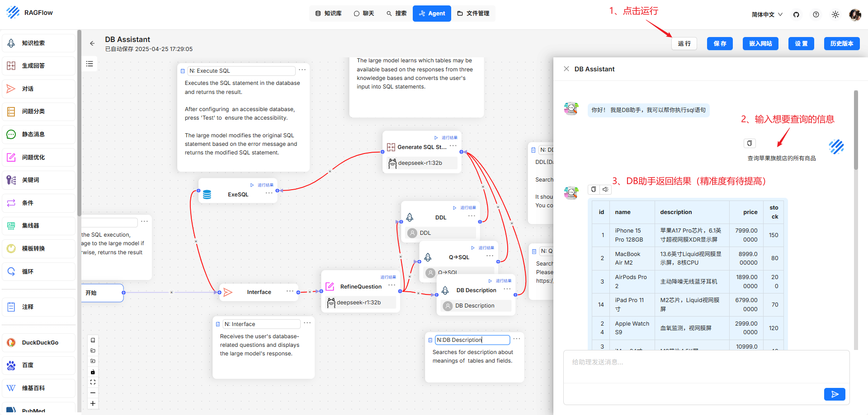The width and height of the screenshot is (868, 415).
Task: Click the component sidebar scrollbar
Action: [79, 123]
